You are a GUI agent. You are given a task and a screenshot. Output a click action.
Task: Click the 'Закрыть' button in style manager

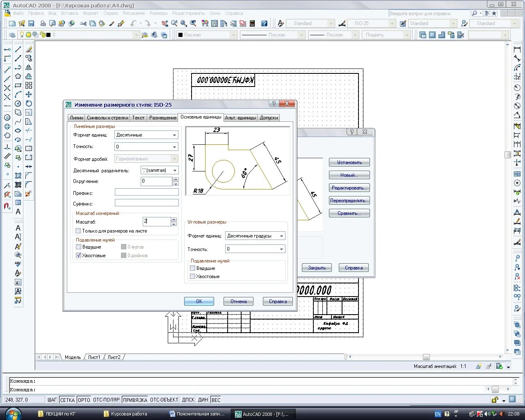coord(317,268)
